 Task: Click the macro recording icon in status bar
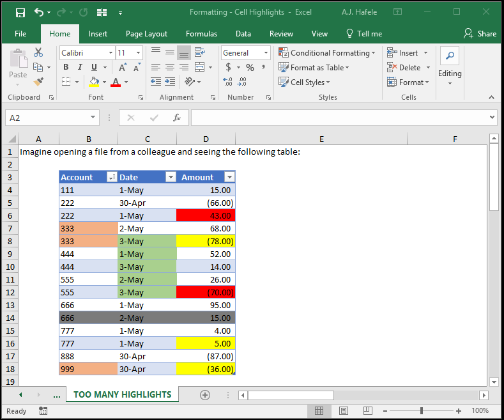tap(43, 410)
